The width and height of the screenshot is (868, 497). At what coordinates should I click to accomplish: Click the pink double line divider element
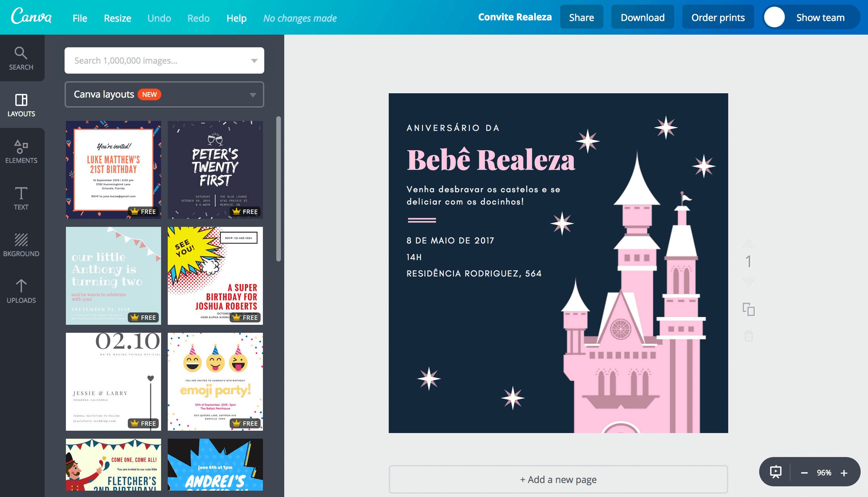(422, 220)
